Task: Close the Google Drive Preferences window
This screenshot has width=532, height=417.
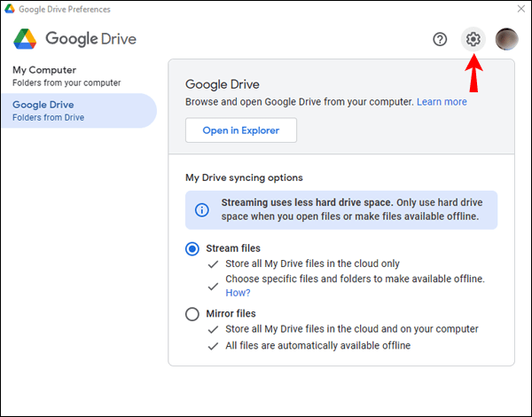Action: coord(520,9)
